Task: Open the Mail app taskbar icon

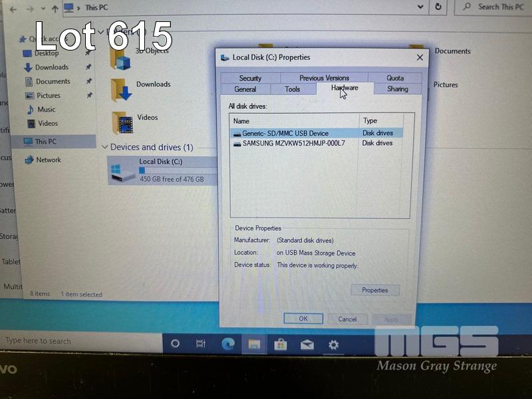Action: (x=307, y=344)
